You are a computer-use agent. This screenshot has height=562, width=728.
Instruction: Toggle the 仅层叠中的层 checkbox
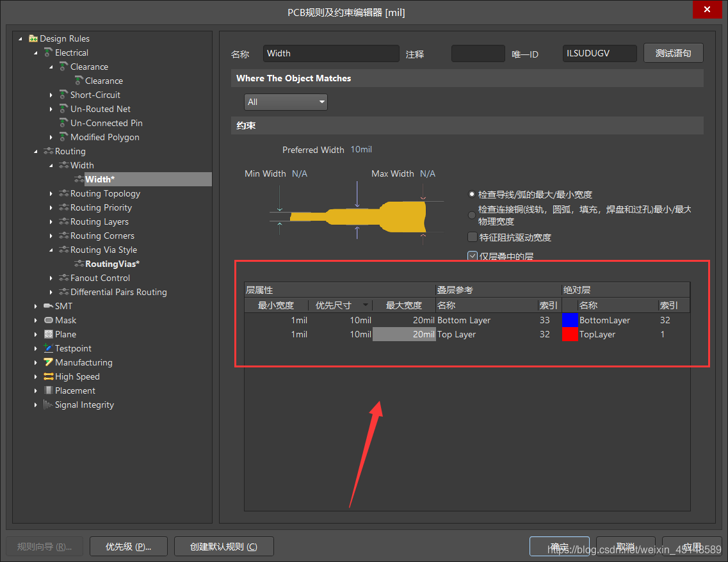pyautogui.click(x=473, y=256)
